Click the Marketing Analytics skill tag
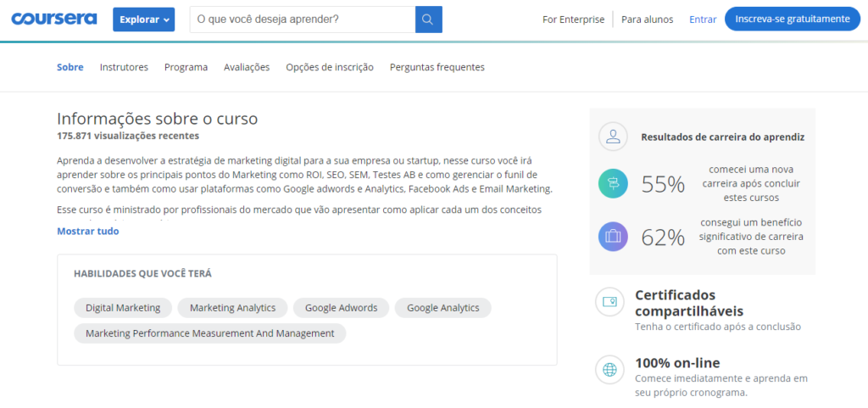Screen dimensions: 868x408 (x=232, y=308)
